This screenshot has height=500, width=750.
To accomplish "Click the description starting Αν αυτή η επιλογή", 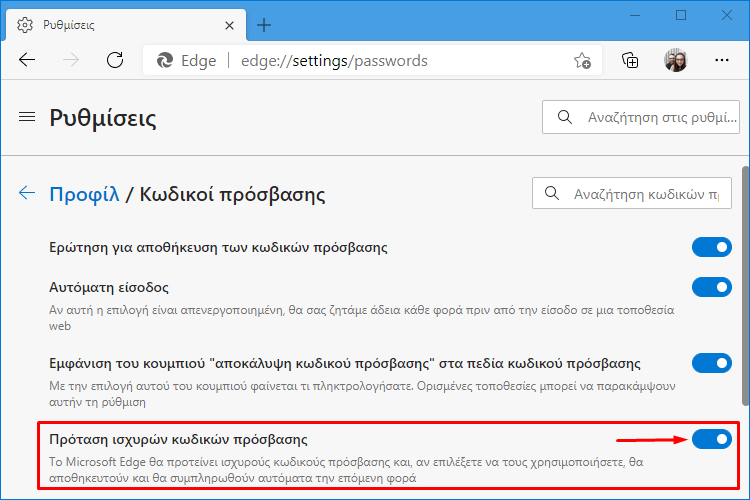I will click(362, 318).
